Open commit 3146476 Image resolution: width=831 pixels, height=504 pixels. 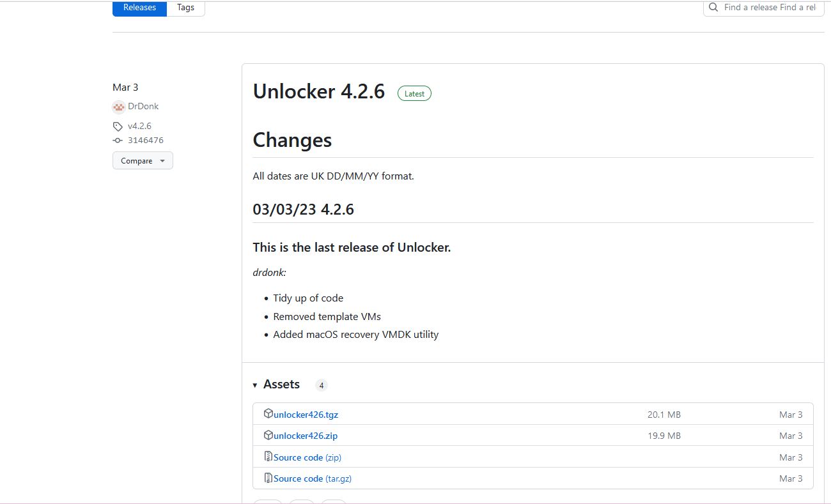pyautogui.click(x=146, y=141)
